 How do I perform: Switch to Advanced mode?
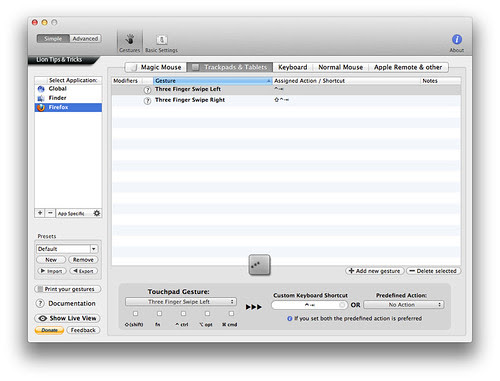(x=85, y=39)
